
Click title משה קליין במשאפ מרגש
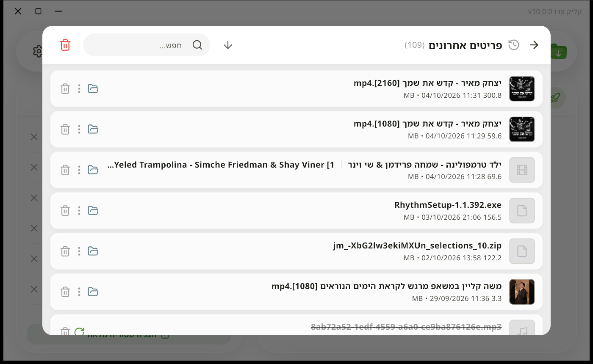(x=386, y=286)
